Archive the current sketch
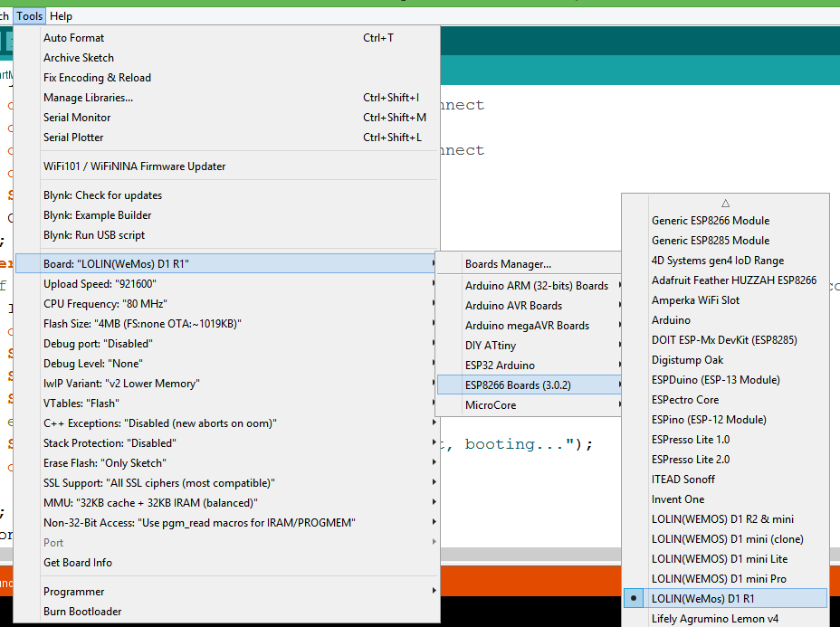 [78, 57]
